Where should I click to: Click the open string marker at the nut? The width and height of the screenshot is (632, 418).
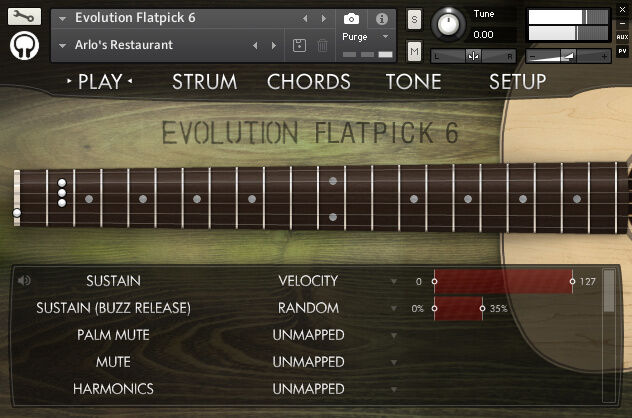[x=17, y=212]
